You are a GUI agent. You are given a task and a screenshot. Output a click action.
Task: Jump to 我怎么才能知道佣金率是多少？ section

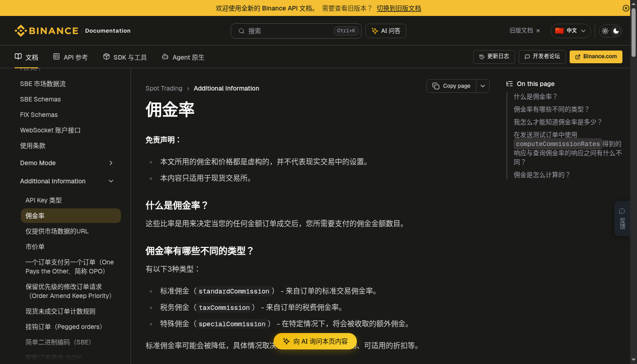[558, 122]
